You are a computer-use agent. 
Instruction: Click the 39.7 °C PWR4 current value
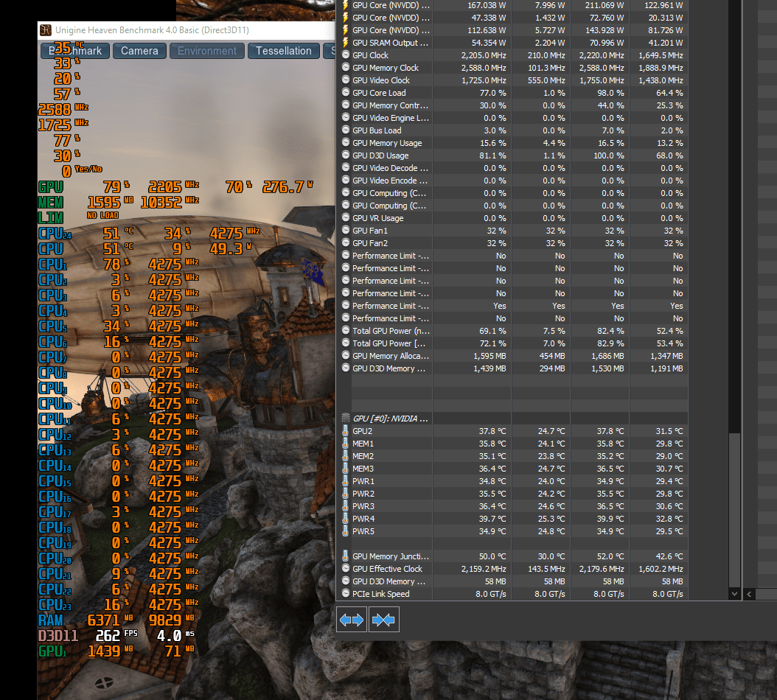click(492, 519)
